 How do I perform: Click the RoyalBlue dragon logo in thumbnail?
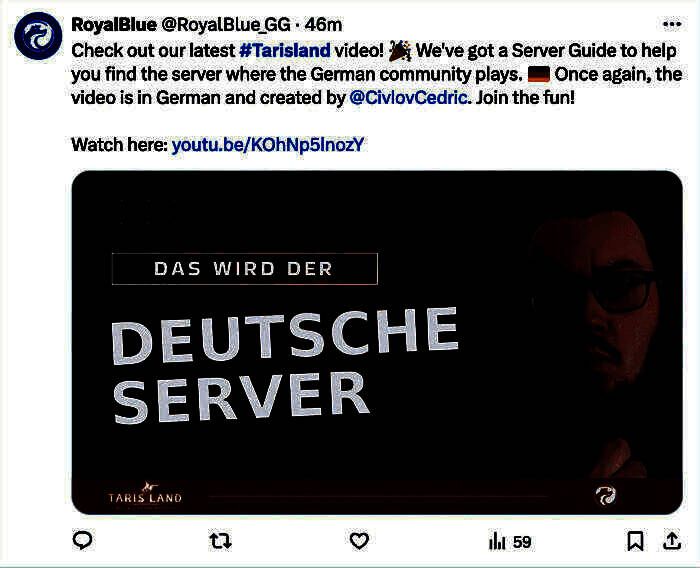pyautogui.click(x=606, y=496)
